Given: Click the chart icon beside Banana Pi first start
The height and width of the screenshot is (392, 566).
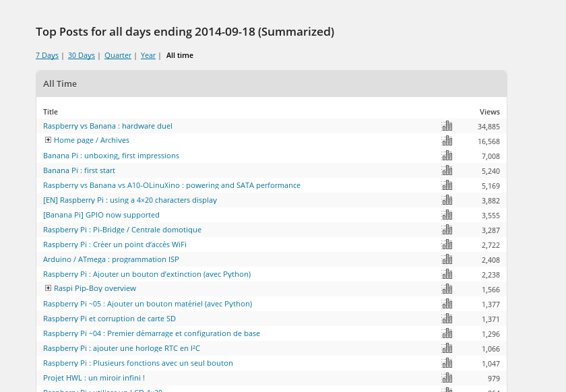Looking at the screenshot, I should 447,170.
